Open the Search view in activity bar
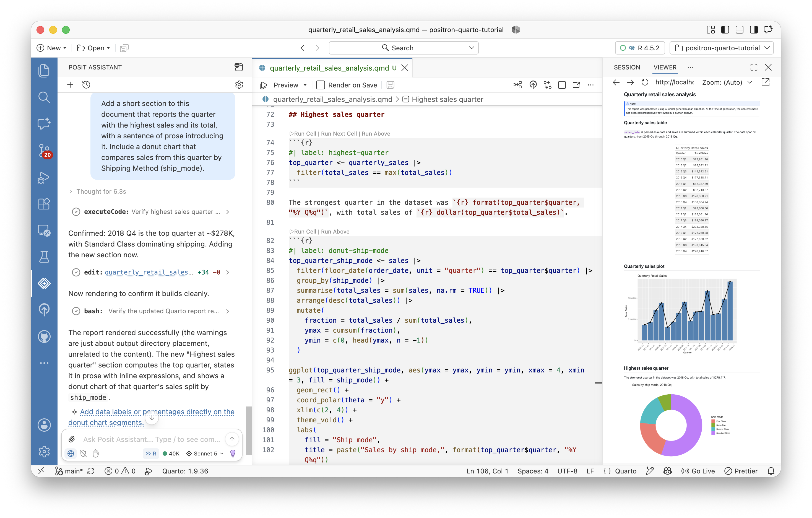Viewport: 812px width, 518px height. pos(44,97)
